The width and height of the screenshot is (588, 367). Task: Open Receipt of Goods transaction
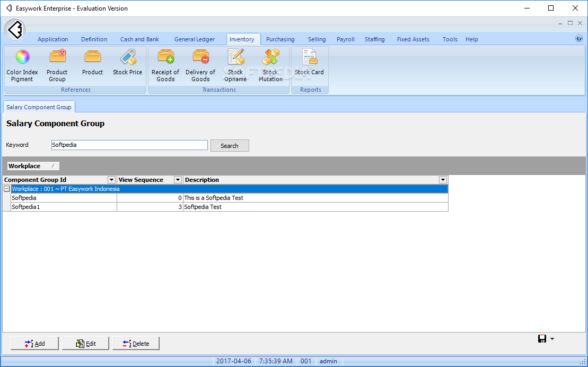click(165, 66)
